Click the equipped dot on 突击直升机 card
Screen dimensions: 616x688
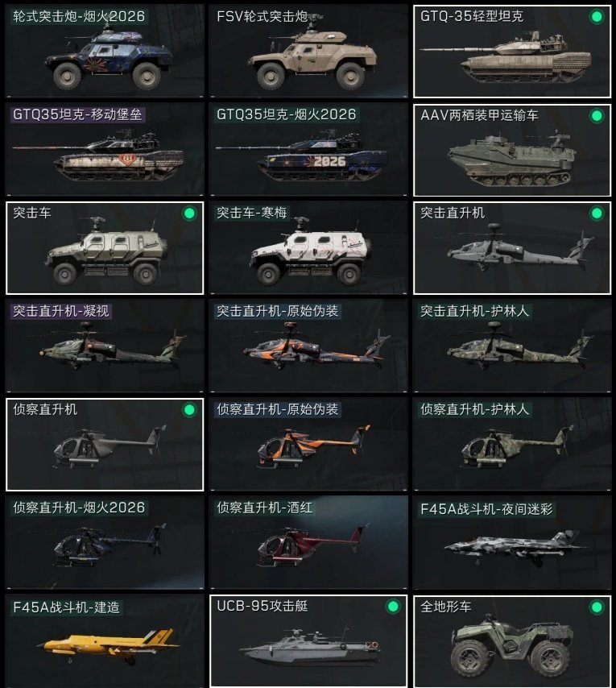pyautogui.click(x=596, y=213)
